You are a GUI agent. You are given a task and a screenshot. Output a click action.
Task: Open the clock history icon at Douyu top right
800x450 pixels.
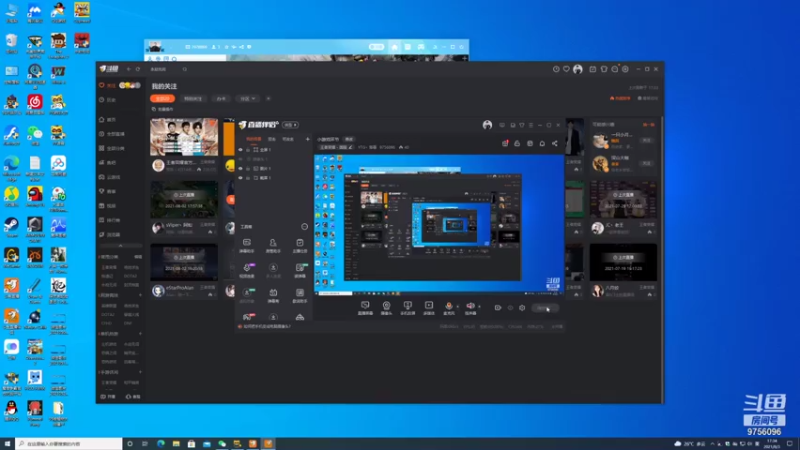pyautogui.click(x=556, y=69)
